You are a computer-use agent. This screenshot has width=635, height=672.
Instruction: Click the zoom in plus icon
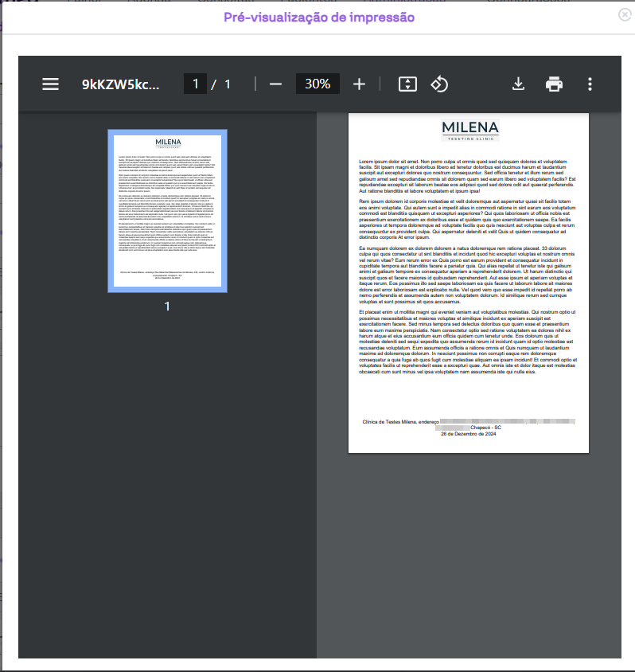click(x=359, y=84)
